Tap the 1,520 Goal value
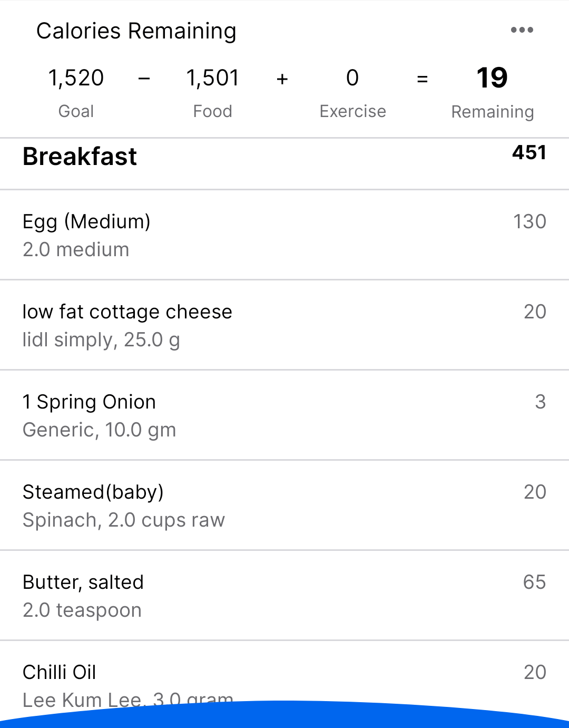This screenshot has width=569, height=728. pos(76,78)
